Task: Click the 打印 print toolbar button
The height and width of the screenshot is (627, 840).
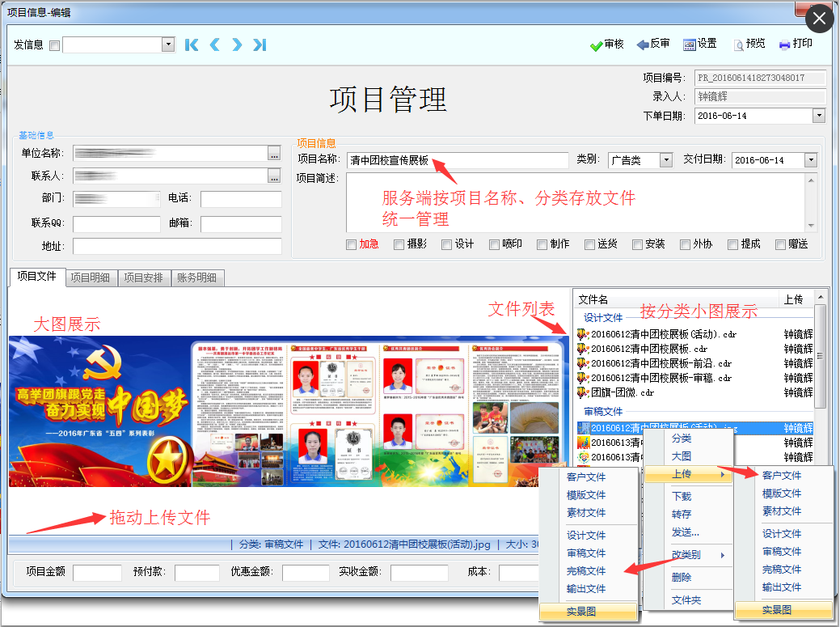Action: coord(796,44)
